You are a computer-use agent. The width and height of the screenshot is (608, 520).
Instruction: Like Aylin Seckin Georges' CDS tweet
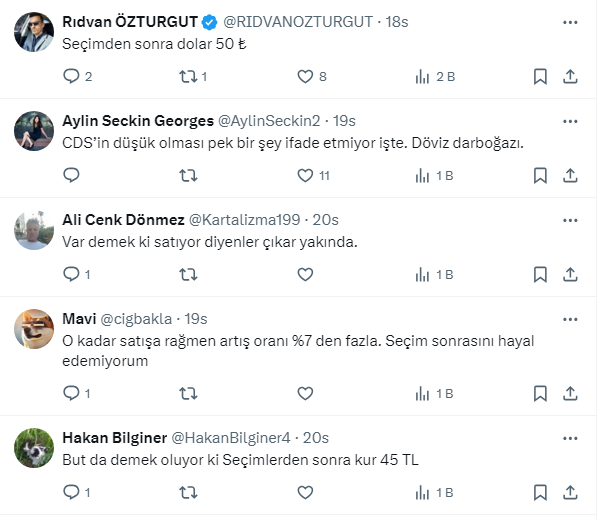click(305, 175)
